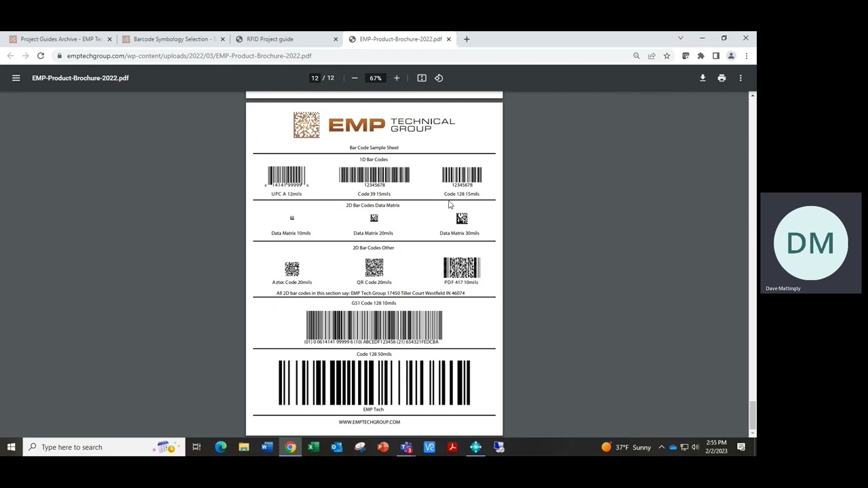
Task: Click the 67% zoom level field
Action: [376, 78]
